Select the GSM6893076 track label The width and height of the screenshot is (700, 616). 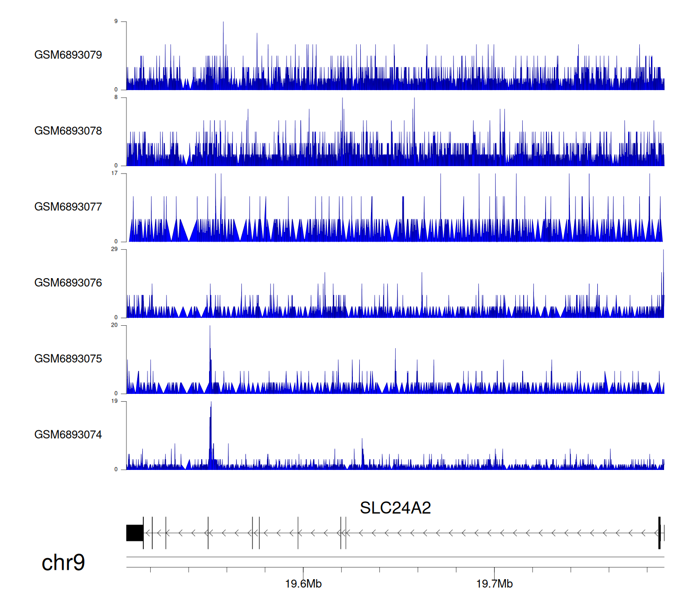68,283
